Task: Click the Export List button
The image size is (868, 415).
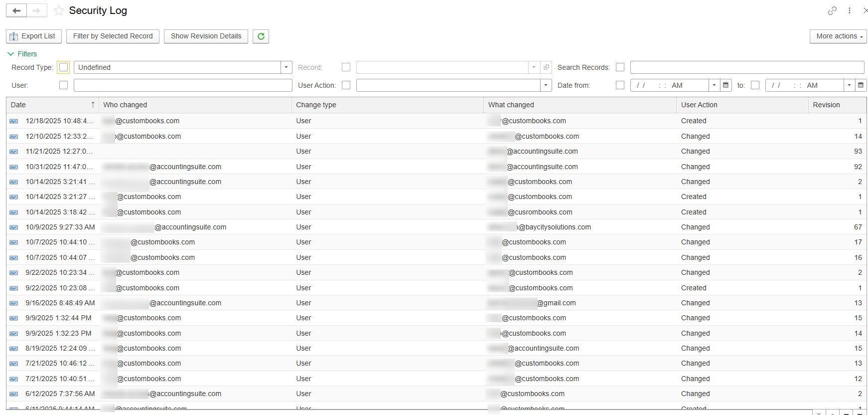Action: point(33,36)
